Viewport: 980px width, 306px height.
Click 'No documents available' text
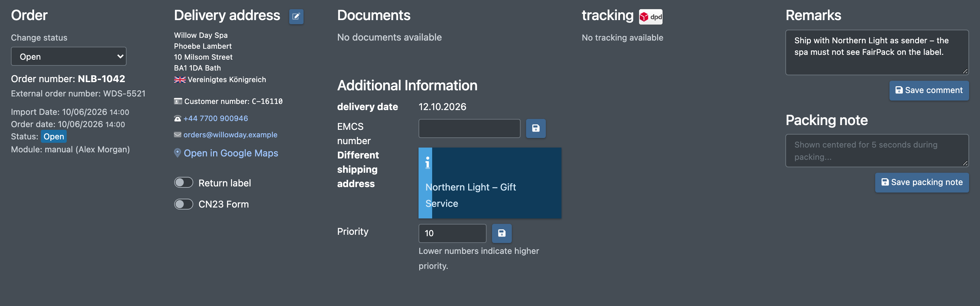coord(389,37)
